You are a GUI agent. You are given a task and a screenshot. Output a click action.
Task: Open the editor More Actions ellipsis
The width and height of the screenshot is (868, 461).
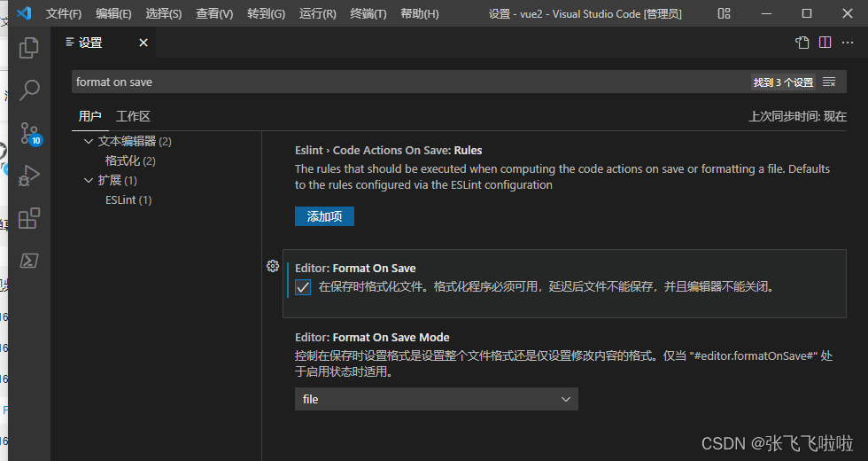pyautogui.click(x=848, y=43)
